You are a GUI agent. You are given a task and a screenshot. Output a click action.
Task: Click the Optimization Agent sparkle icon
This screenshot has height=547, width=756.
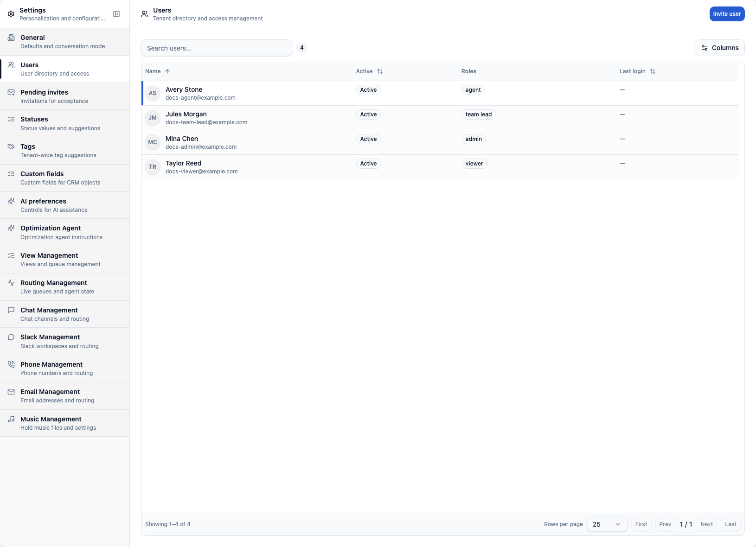click(11, 228)
